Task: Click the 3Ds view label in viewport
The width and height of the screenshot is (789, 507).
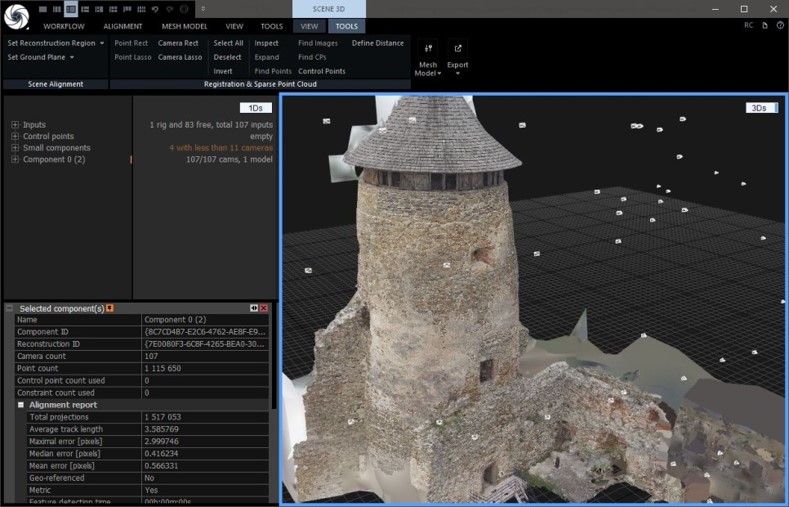Action: coord(761,108)
